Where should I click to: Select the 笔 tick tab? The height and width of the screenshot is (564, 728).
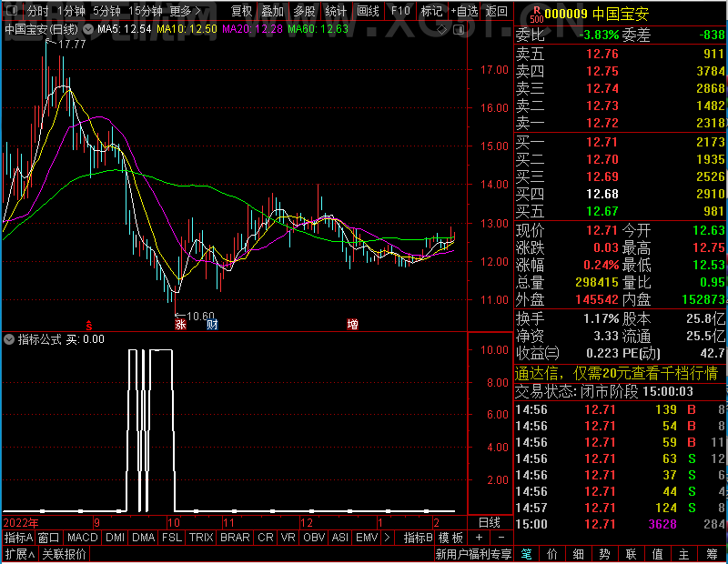[527, 554]
